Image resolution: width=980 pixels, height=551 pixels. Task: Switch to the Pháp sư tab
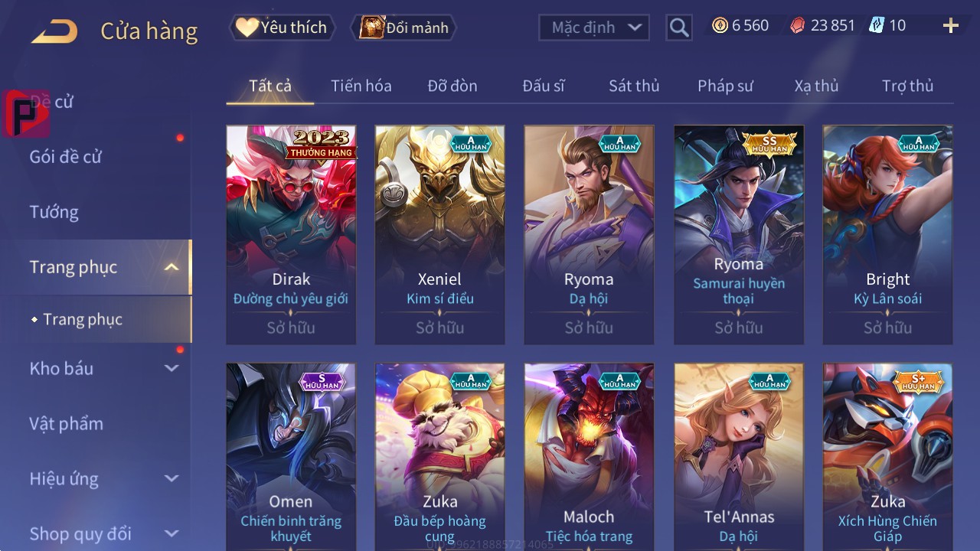click(725, 86)
